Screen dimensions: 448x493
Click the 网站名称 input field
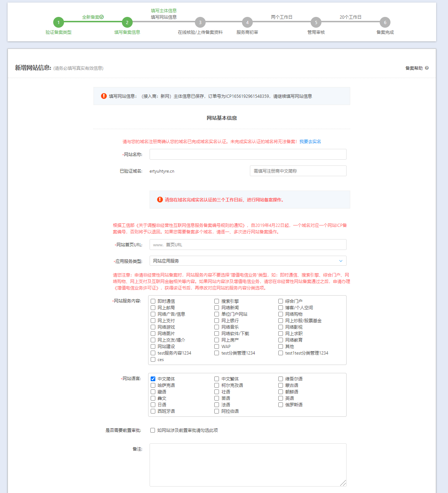click(248, 155)
